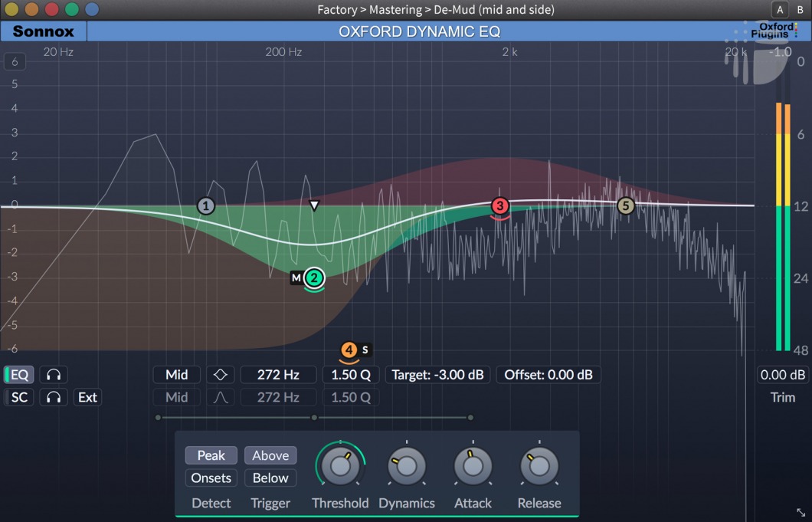The height and width of the screenshot is (522, 812).
Task: Select red band node 3
Action: click(499, 205)
